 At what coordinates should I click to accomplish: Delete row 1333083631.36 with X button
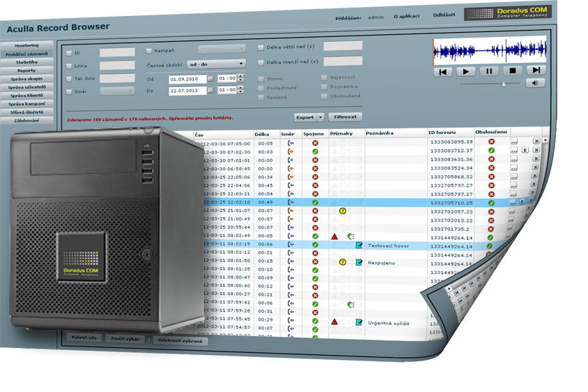click(x=536, y=158)
